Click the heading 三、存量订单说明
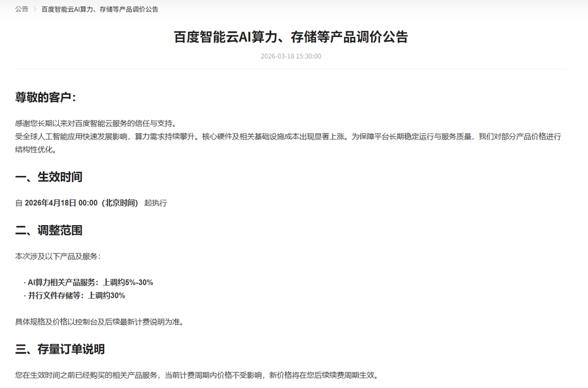 60,349
